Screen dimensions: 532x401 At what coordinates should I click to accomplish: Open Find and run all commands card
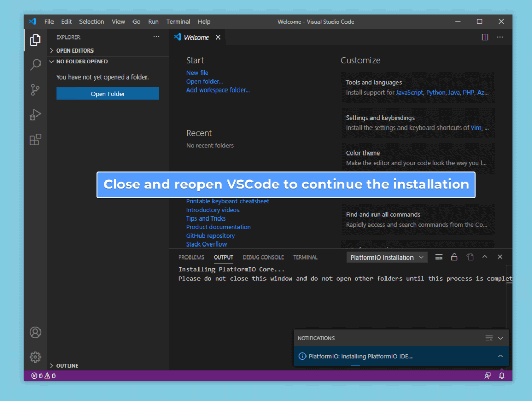click(x=418, y=219)
